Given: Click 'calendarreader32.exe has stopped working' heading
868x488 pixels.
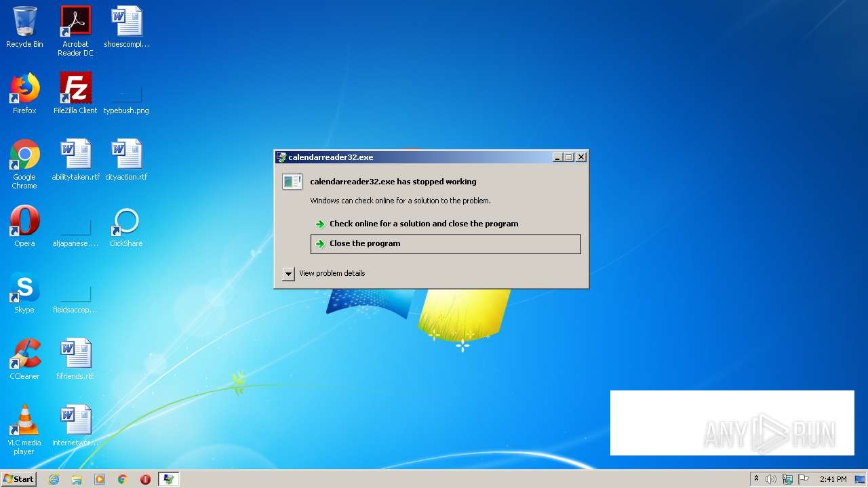Looking at the screenshot, I should tap(393, 182).
